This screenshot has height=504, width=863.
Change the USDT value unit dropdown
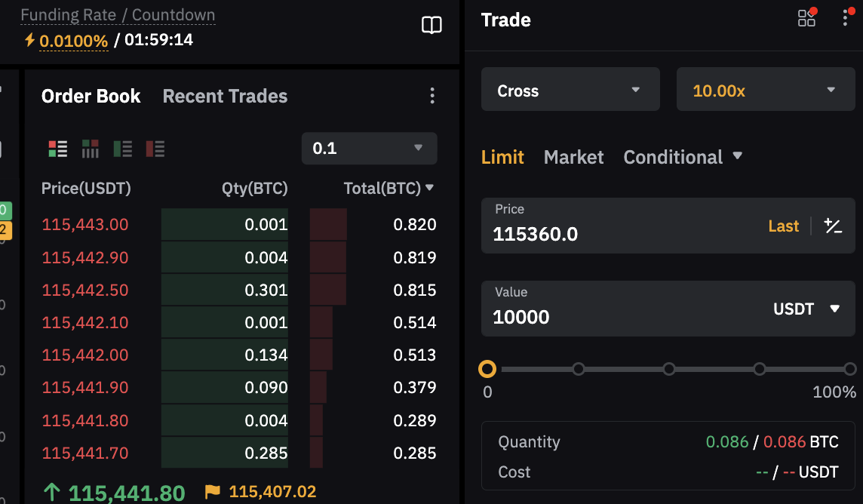806,309
